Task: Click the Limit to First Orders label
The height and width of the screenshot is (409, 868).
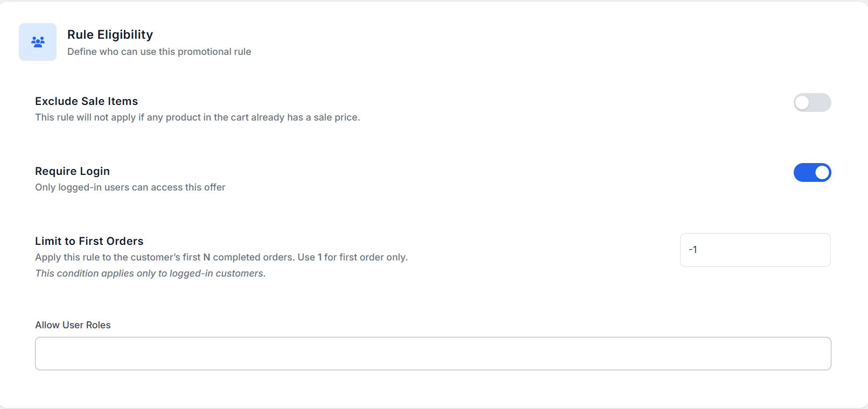Action: 89,241
